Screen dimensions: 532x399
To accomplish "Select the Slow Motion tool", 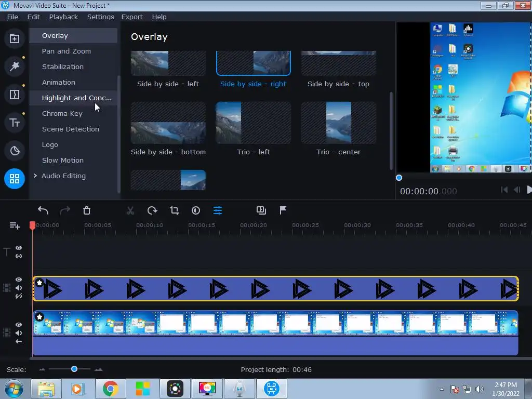I will 73,161.
